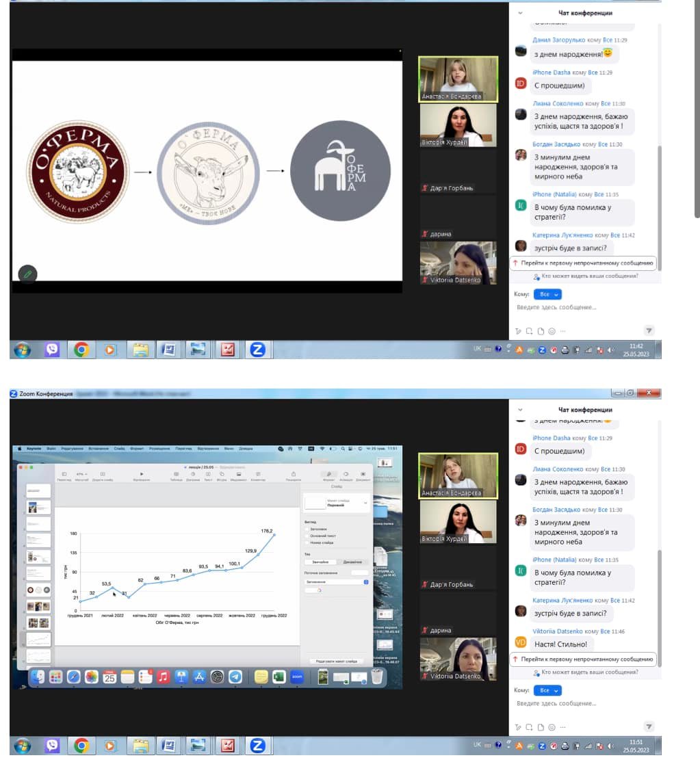This screenshot has width=700, height=760.
Task: Open Launchpad in the shared Mac dock
Action: point(55,677)
